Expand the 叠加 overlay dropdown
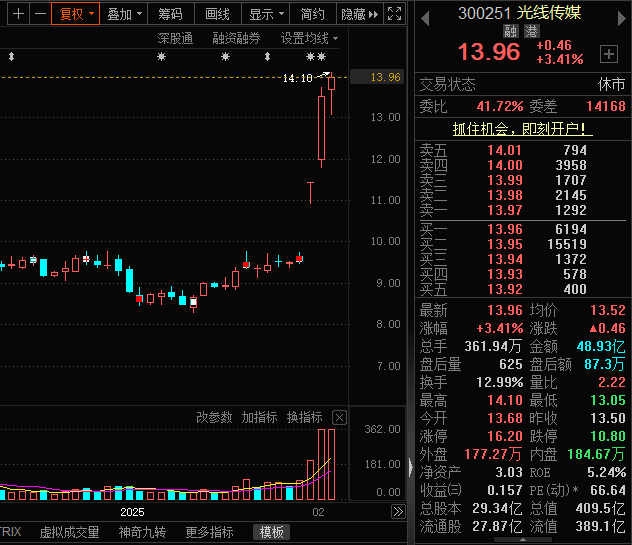This screenshot has height=545, width=632. 125,14
